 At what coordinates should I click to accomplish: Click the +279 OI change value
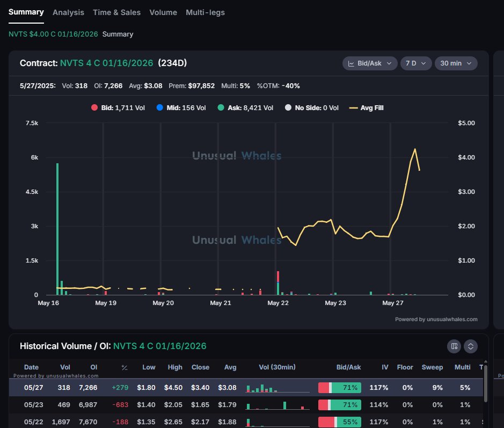pos(120,388)
